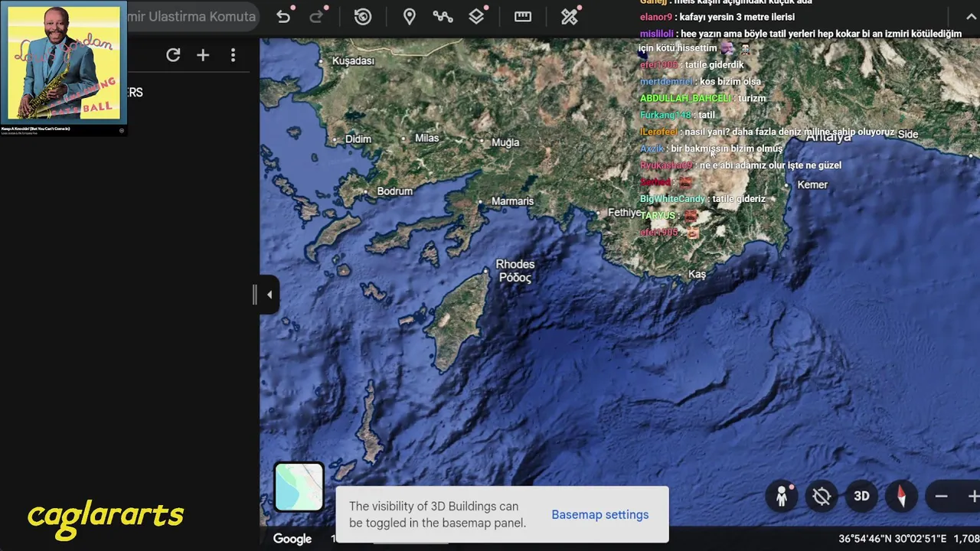Click the Marmaris map label
The image size is (980, 551).
coord(512,201)
